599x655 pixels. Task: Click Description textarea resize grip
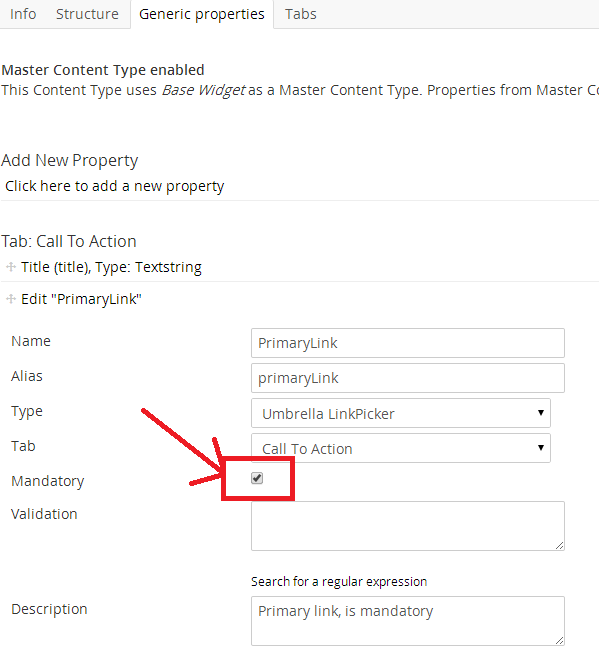(559, 640)
